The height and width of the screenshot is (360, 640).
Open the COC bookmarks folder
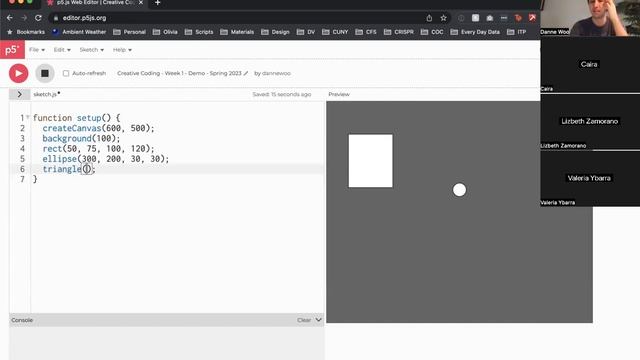point(432,32)
